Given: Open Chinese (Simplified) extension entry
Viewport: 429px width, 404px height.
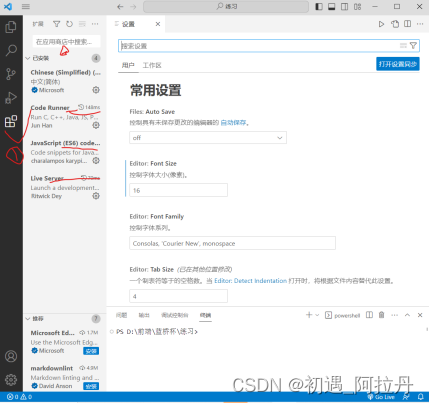Looking at the screenshot, I should click(65, 81).
